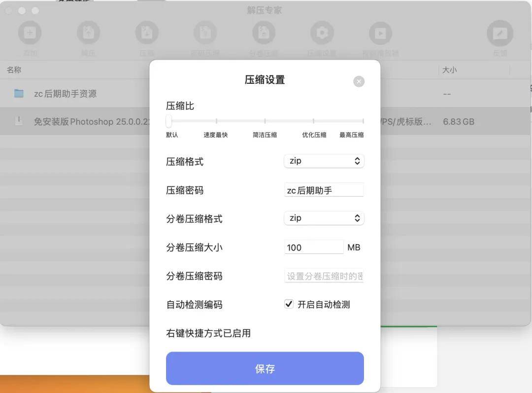Select the 免安装版Photoshop 25.0.0 file row

coord(75,121)
